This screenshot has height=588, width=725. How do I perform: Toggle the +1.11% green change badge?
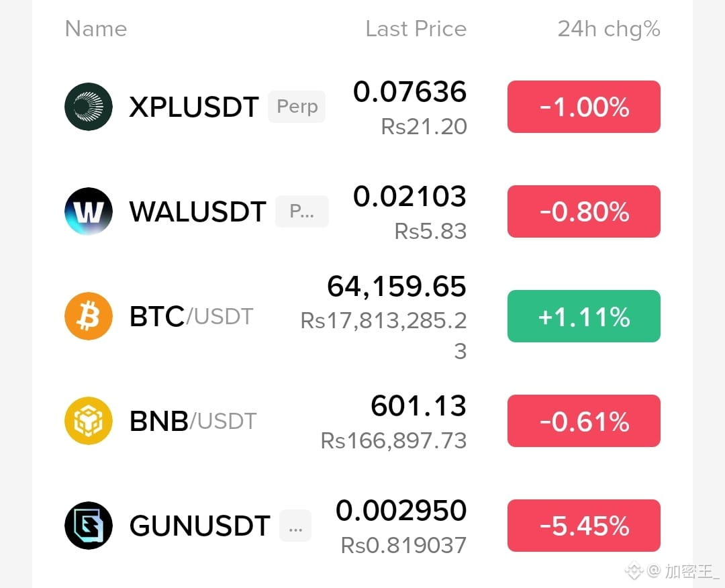(x=584, y=316)
